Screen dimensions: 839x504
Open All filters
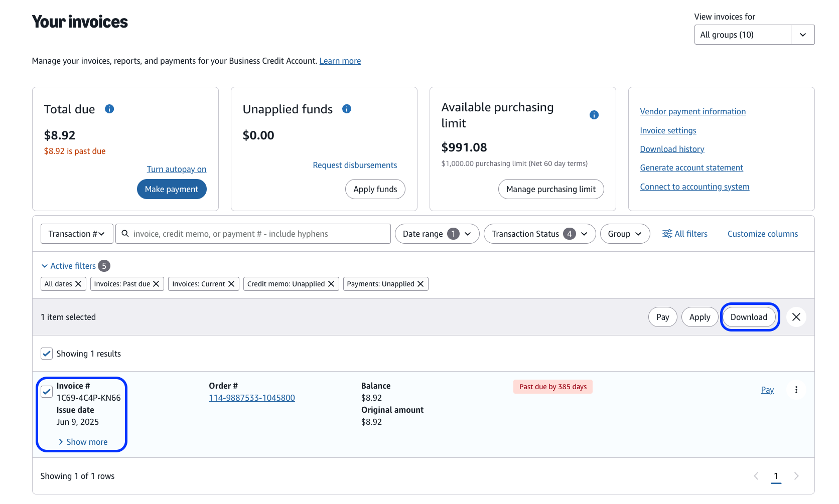point(685,234)
